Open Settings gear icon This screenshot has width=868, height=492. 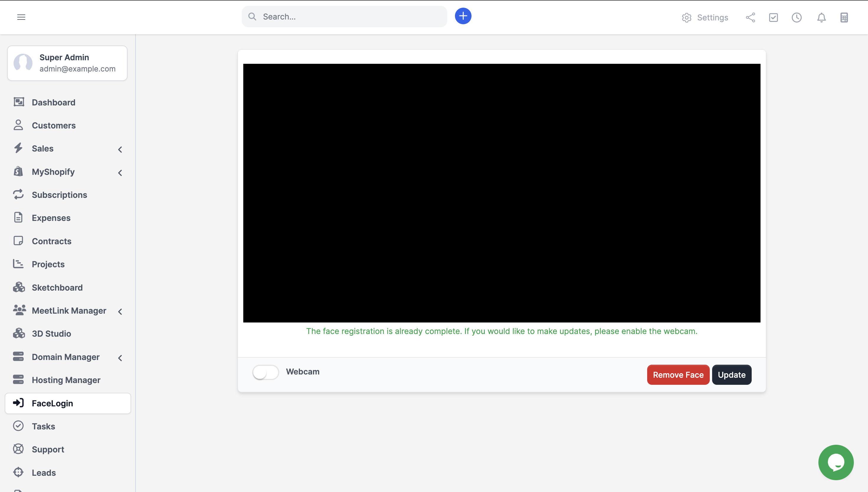point(686,18)
